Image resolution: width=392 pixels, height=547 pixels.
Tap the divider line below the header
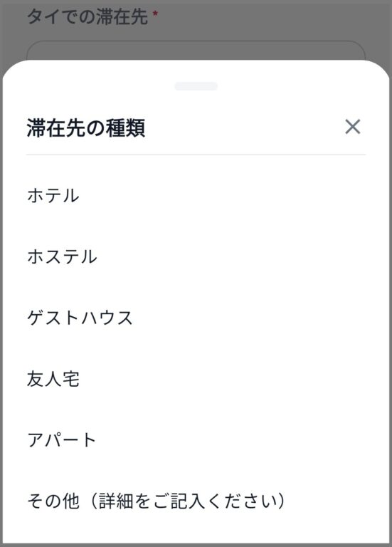(x=196, y=154)
